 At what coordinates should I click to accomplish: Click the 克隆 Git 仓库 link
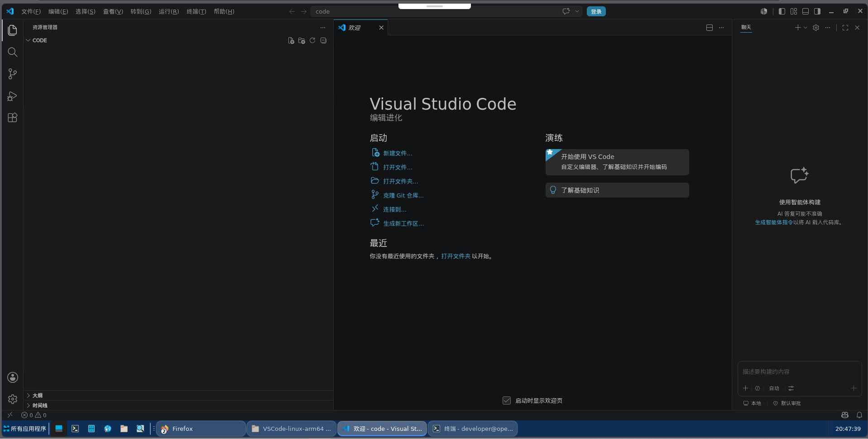(403, 196)
